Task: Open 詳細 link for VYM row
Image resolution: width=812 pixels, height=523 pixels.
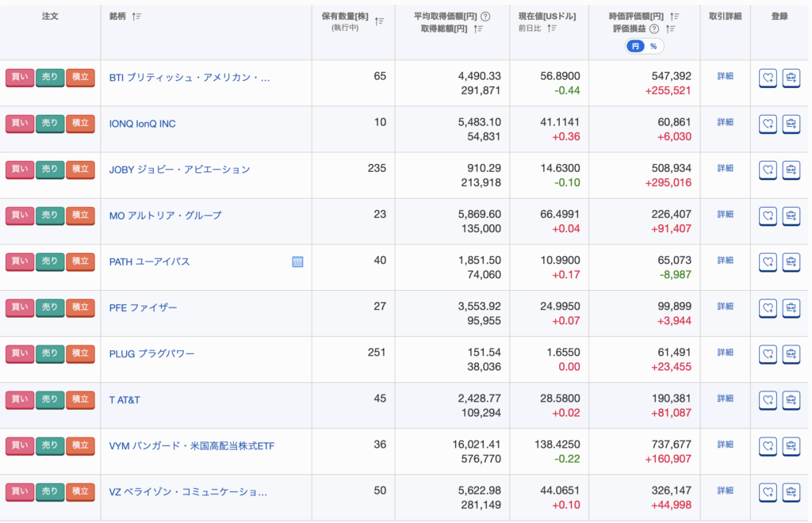Action: [x=725, y=445]
